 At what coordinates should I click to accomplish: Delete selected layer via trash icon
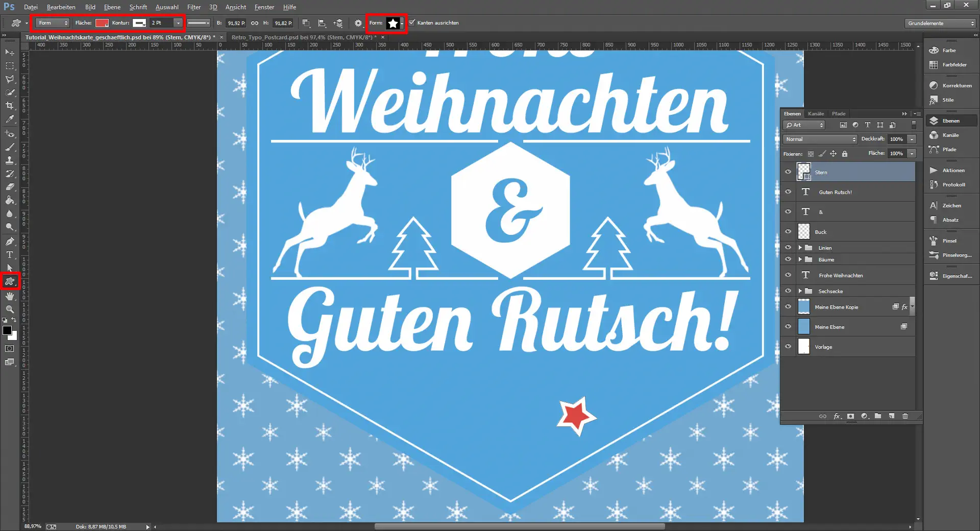click(905, 416)
